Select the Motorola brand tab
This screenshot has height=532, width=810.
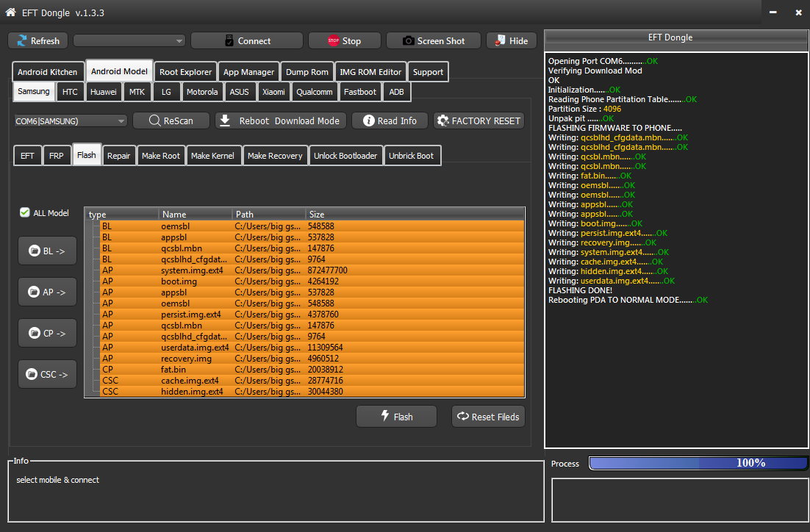(x=202, y=92)
